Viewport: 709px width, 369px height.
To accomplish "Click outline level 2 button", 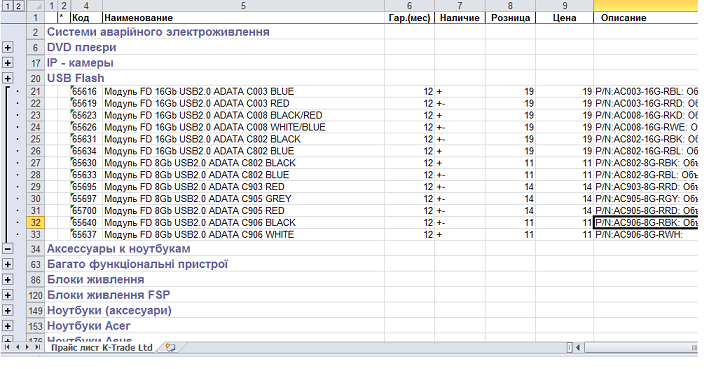I will click(x=18, y=6).
